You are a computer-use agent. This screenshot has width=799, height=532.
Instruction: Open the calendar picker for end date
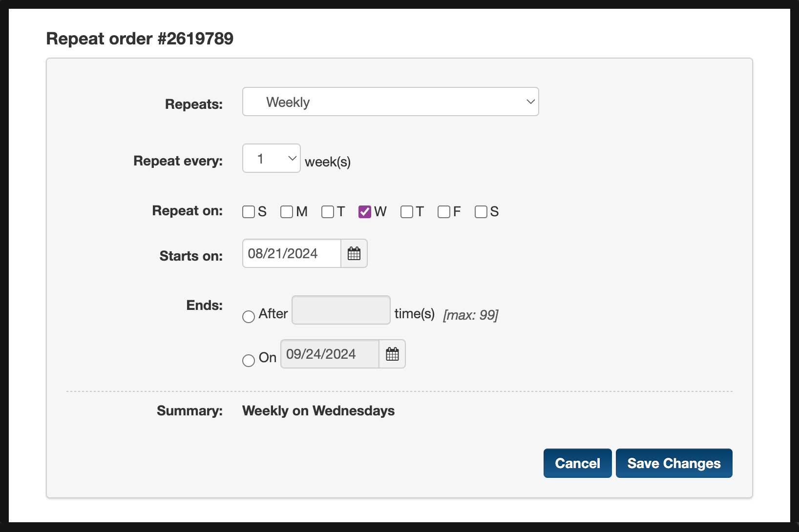392,354
